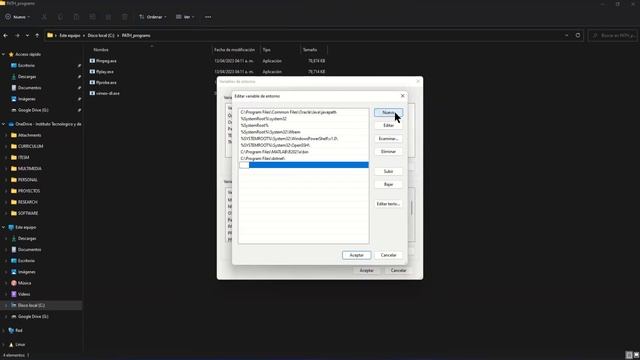Open Linux in the navigation pane
The image size is (640, 360).
20,345
